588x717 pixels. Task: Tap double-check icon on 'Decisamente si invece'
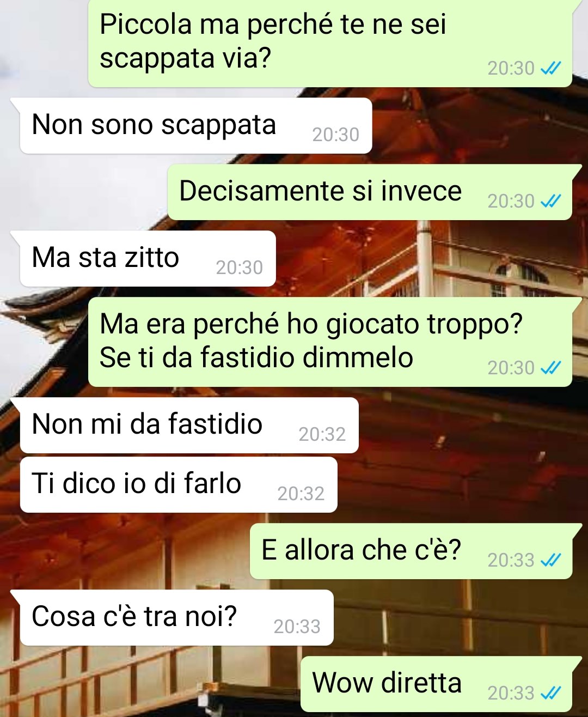pyautogui.click(x=550, y=202)
